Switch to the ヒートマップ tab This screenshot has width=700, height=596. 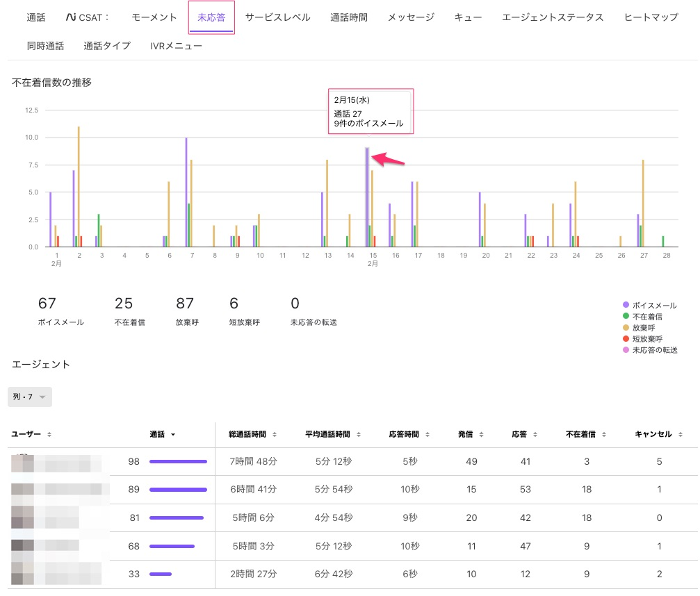[x=651, y=17]
